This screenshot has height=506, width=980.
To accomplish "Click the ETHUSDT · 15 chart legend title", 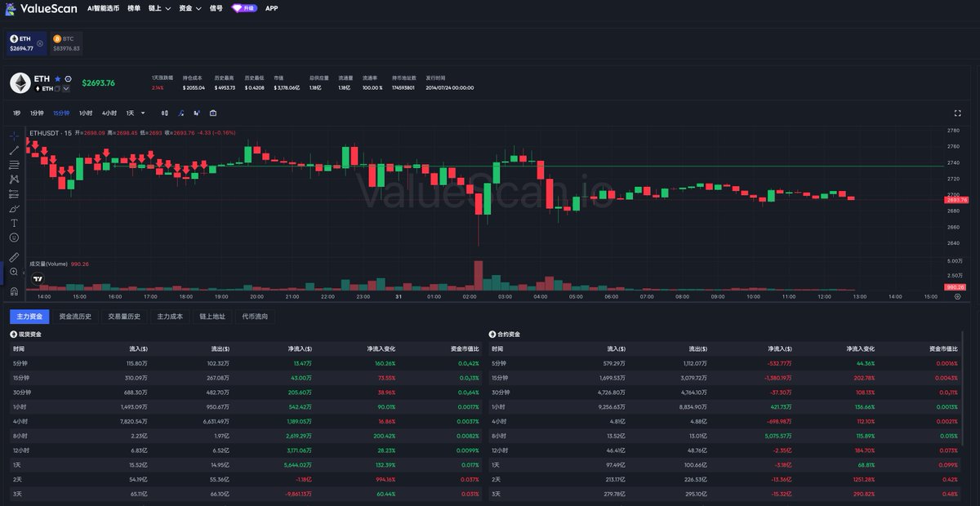I will [51, 132].
